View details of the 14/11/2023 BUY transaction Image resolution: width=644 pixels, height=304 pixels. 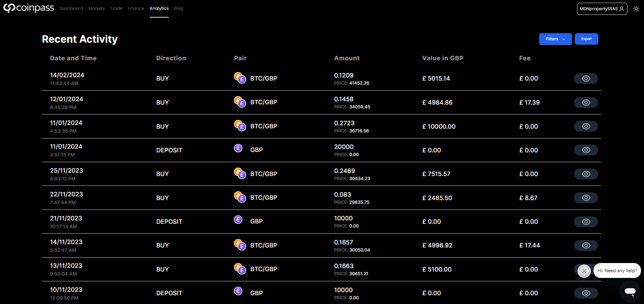point(586,245)
